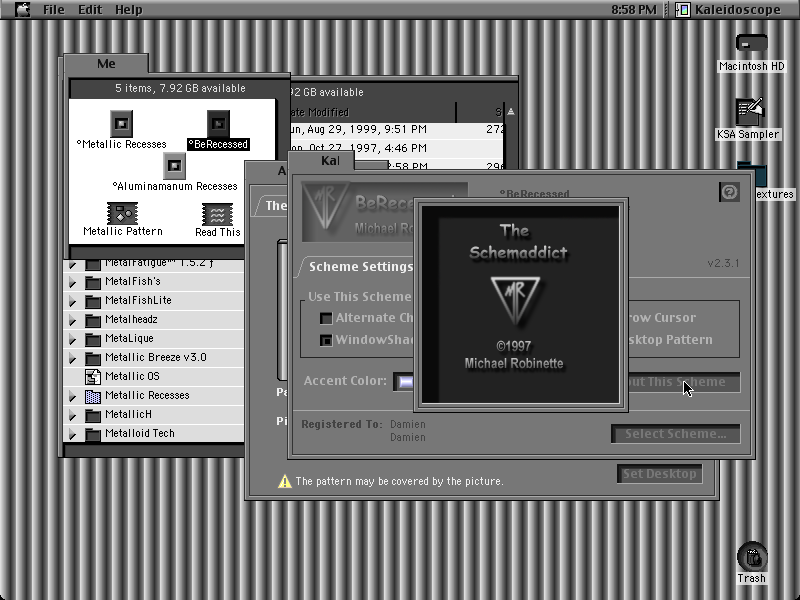Click the Scheme Settings tab

click(360, 267)
